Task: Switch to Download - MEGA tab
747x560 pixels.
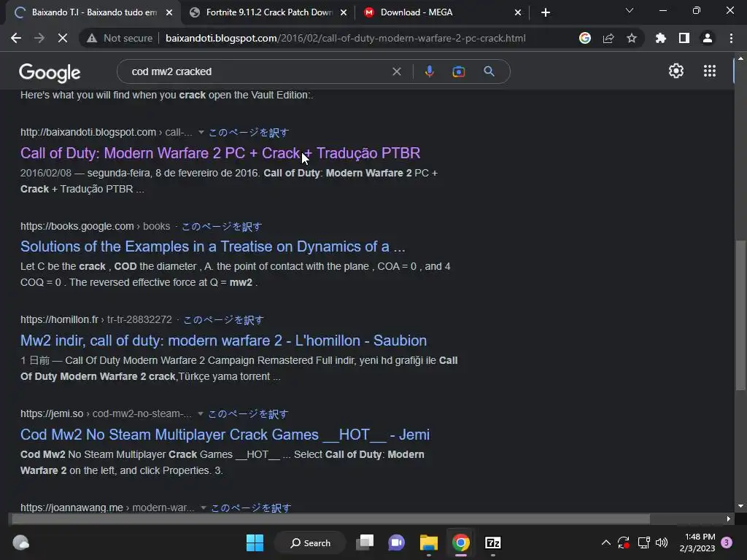Action: point(442,12)
